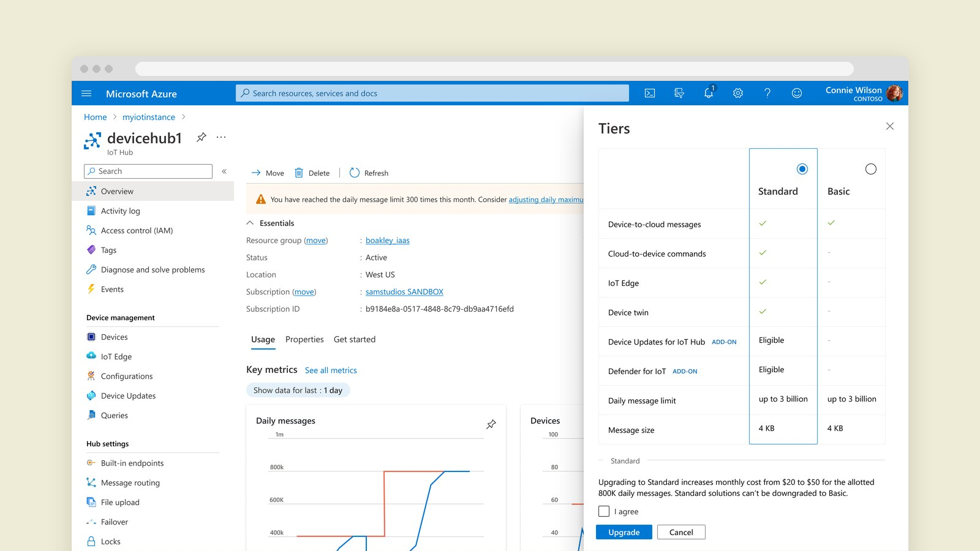The height and width of the screenshot is (551, 980).
Task: Open portal settings gear
Action: pos(738,93)
